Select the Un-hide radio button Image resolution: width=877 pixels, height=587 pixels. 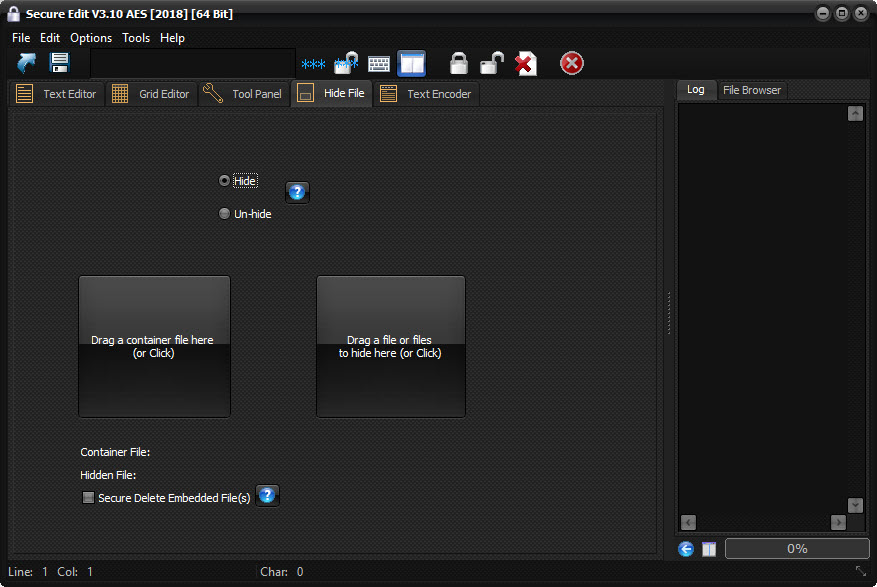click(x=224, y=214)
